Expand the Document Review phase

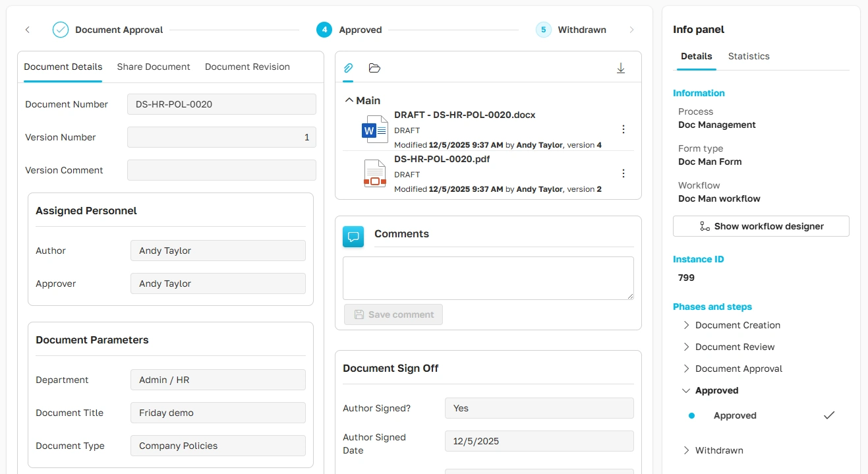pos(685,347)
